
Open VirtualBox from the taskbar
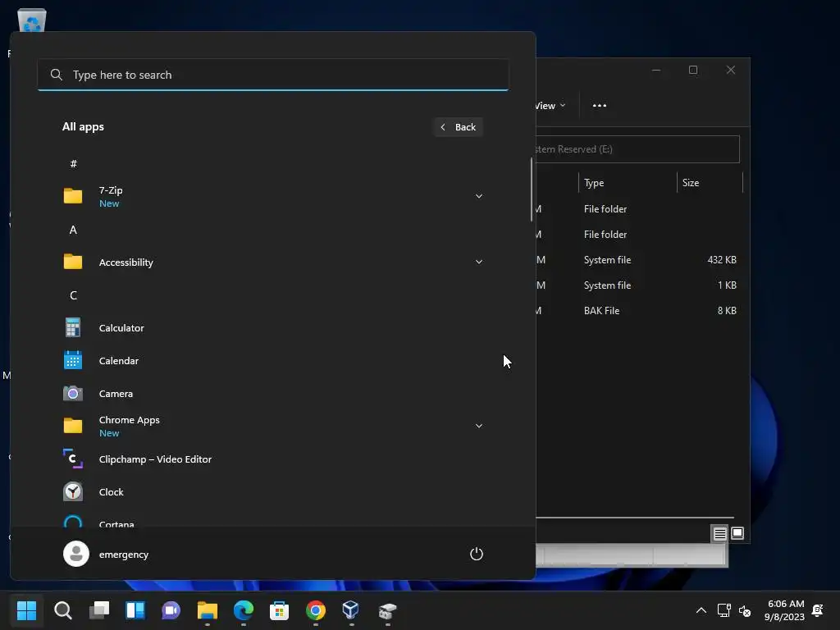pos(351,610)
